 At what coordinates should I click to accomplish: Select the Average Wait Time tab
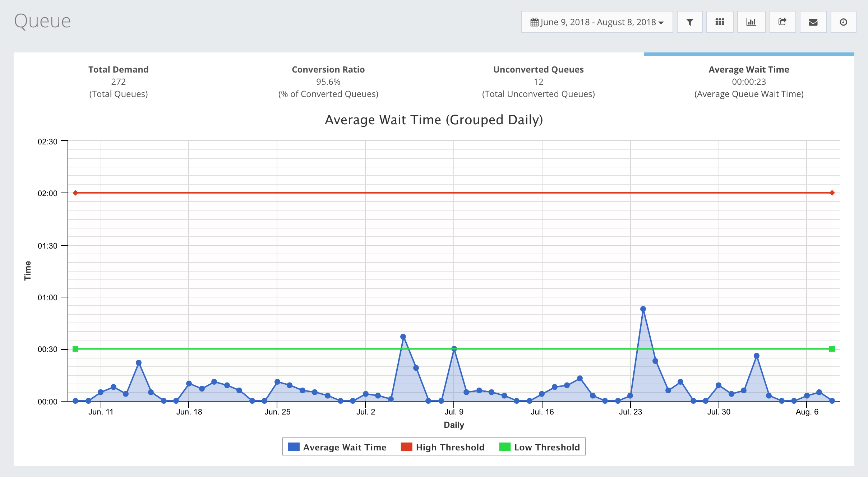click(749, 81)
